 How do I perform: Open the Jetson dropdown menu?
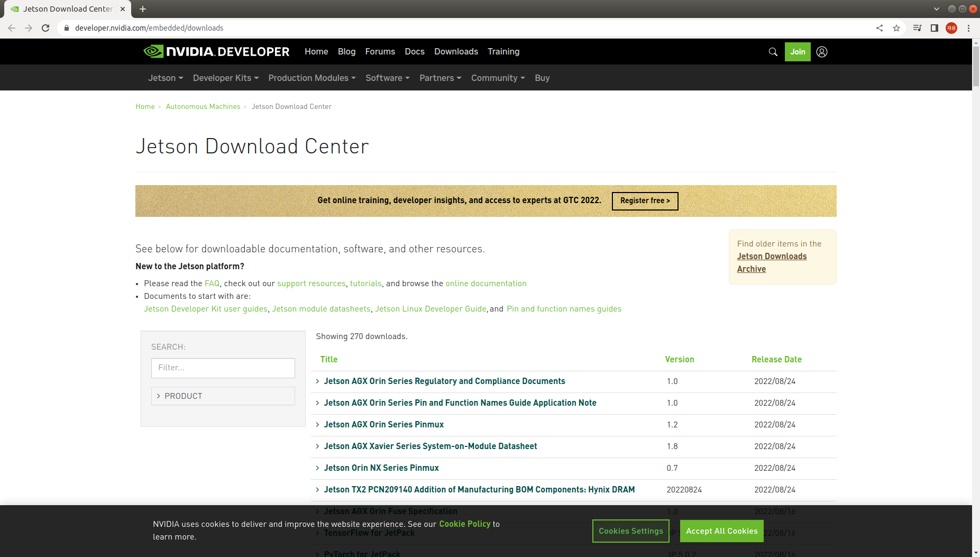[166, 78]
